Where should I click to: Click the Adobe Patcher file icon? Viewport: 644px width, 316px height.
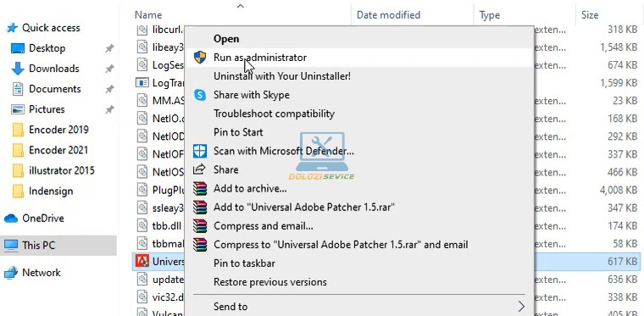tap(142, 261)
